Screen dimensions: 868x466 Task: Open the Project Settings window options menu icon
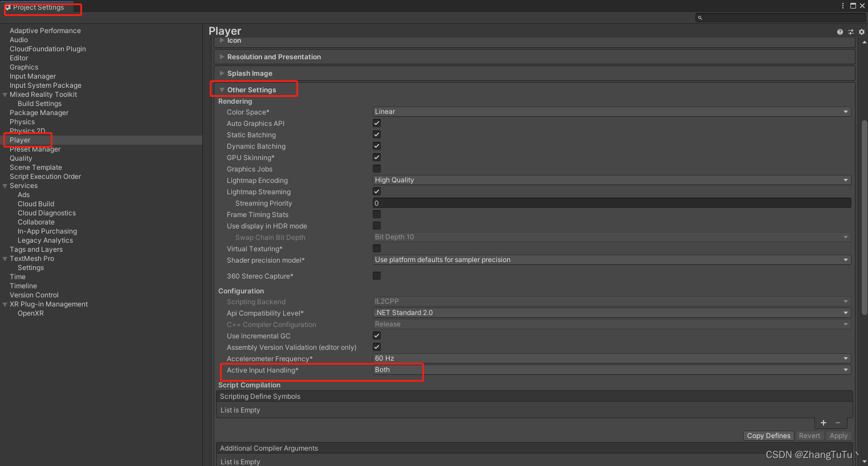pyautogui.click(x=842, y=5)
